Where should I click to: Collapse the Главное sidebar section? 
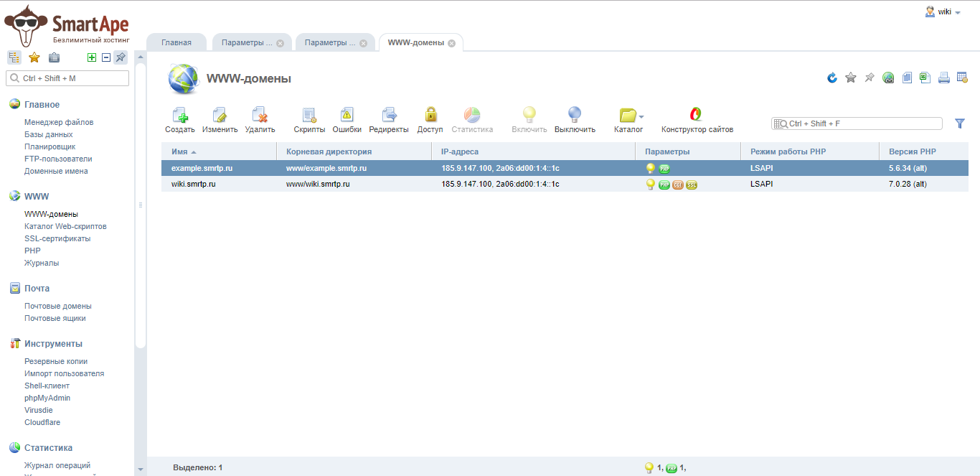point(42,105)
